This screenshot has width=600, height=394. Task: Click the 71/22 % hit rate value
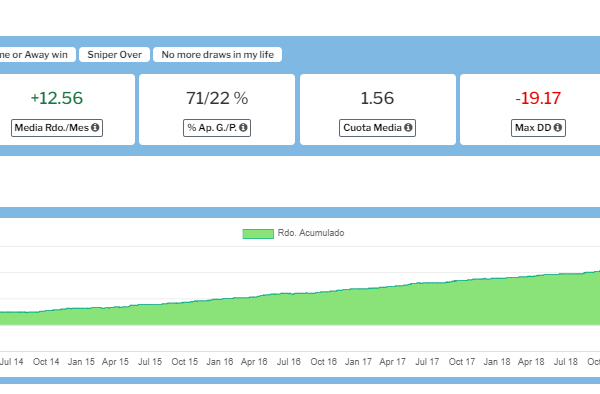click(217, 98)
